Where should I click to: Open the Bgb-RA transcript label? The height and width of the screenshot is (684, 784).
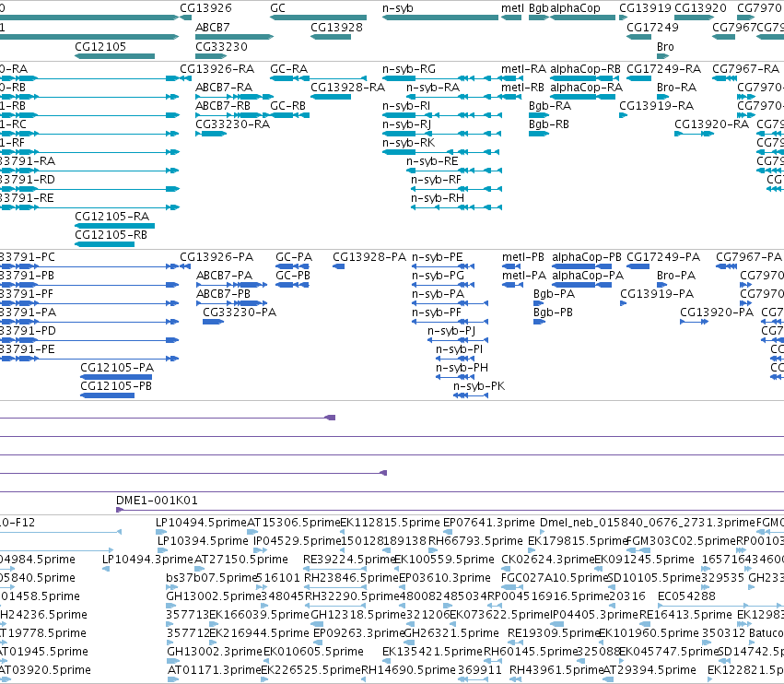pyautogui.click(x=549, y=106)
